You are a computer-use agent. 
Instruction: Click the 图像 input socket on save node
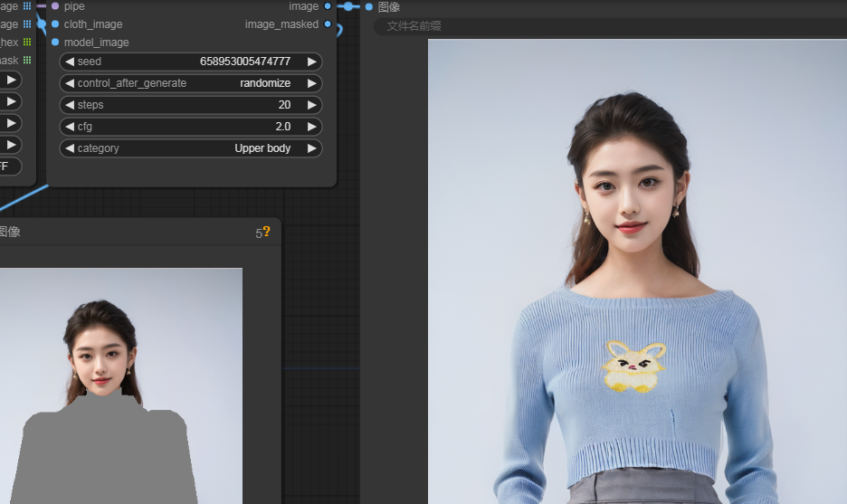point(369,7)
